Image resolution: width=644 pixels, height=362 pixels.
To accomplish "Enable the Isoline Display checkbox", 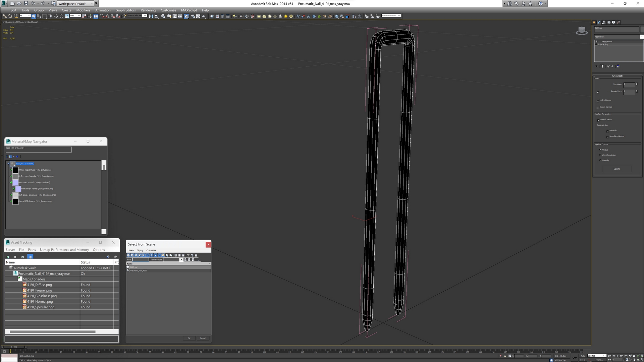I will [x=598, y=101].
